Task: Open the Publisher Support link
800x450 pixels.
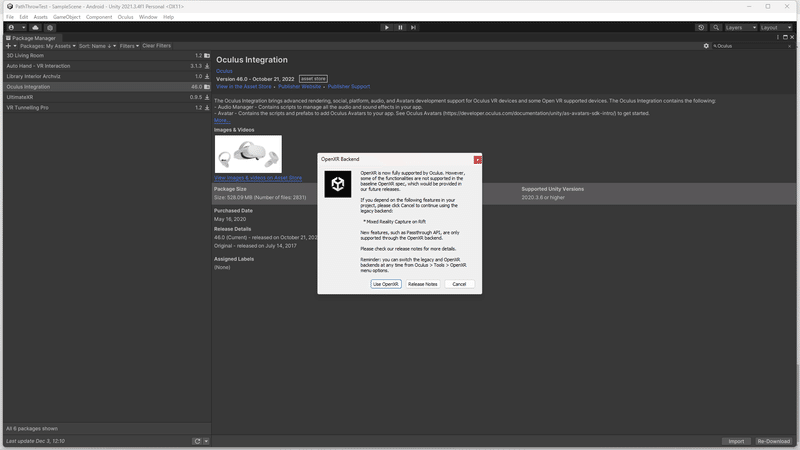Action: click(x=349, y=87)
